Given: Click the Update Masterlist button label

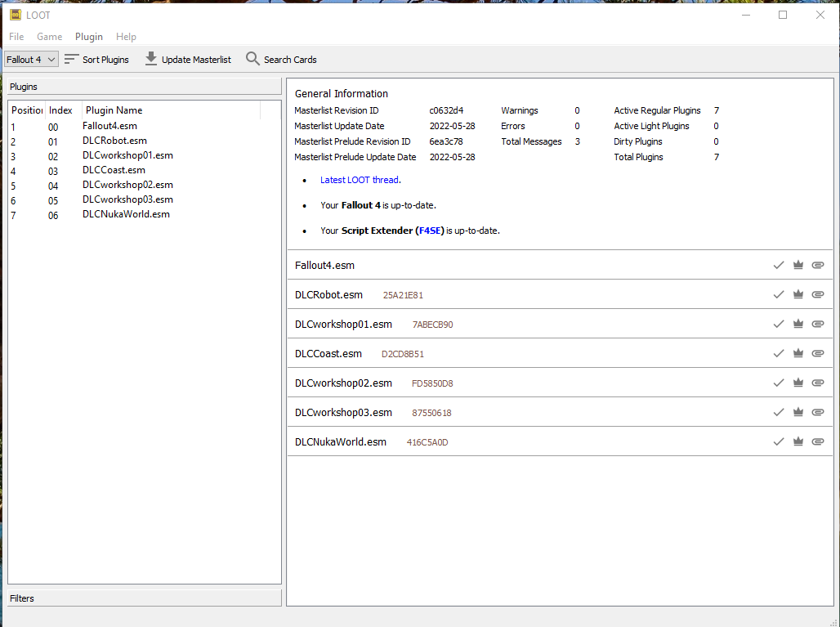Looking at the screenshot, I should click(197, 60).
